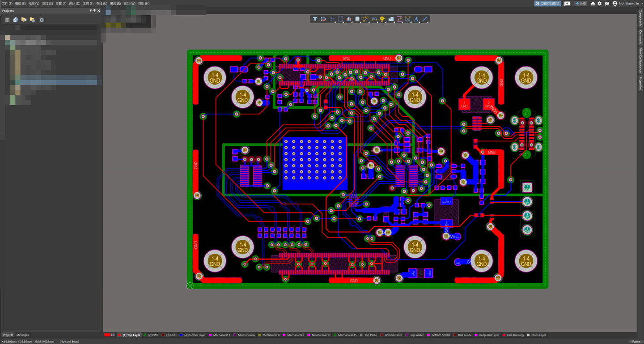Image resolution: width=644 pixels, height=344 pixels.
Task: Open Projects panel dropdown arrow
Action: coord(91,10)
